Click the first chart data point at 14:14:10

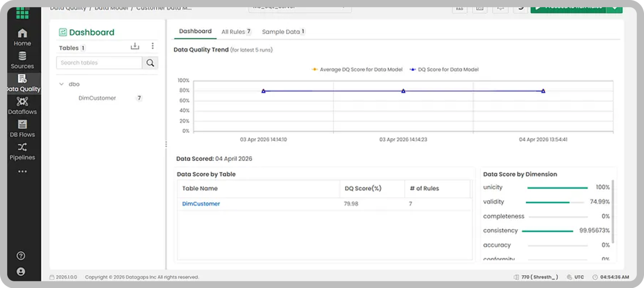point(263,91)
